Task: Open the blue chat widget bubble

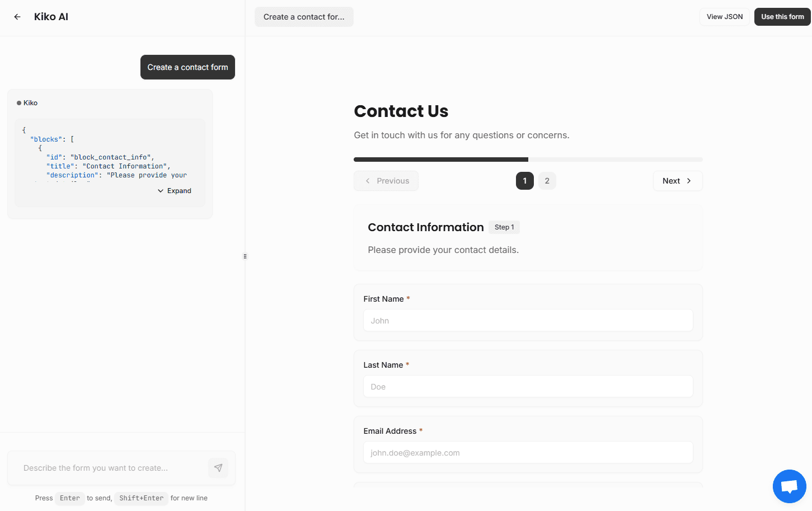Action: (x=789, y=486)
